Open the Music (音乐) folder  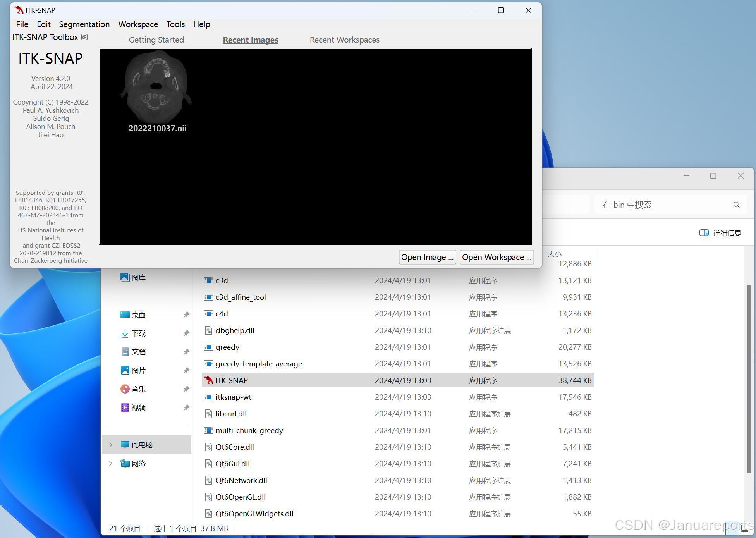coord(138,389)
